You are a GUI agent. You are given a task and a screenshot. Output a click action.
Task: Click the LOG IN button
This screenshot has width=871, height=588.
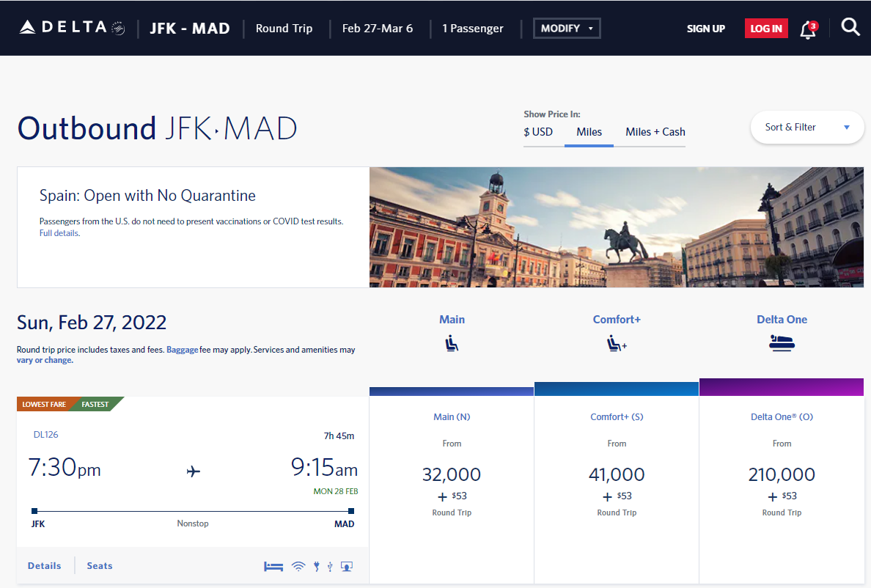[x=766, y=29]
